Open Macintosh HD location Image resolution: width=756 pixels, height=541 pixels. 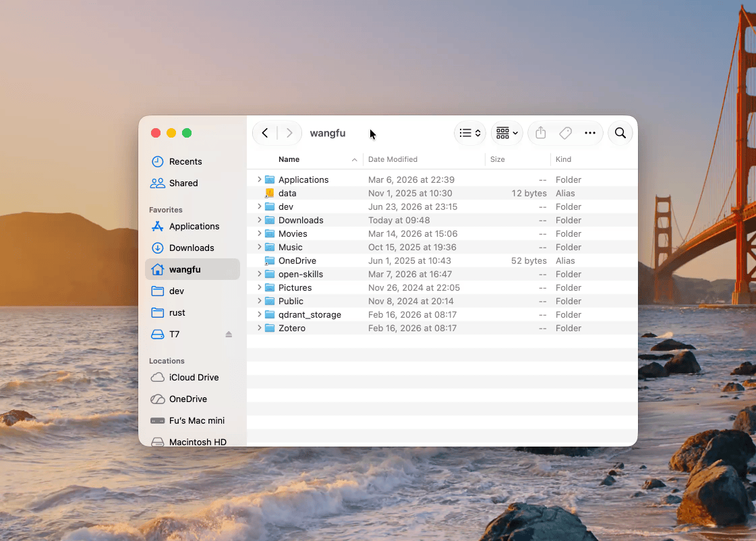click(x=192, y=441)
